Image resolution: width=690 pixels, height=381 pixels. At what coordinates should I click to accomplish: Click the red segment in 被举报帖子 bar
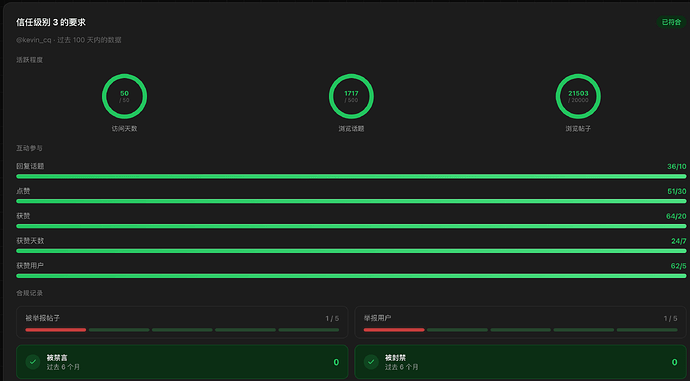55,330
